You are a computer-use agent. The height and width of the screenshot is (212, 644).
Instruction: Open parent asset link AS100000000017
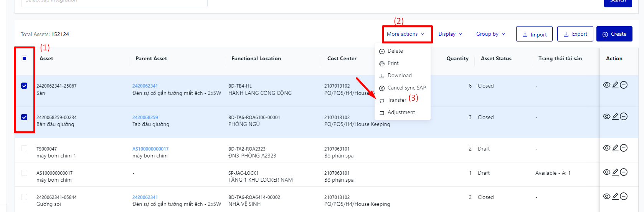point(150,149)
